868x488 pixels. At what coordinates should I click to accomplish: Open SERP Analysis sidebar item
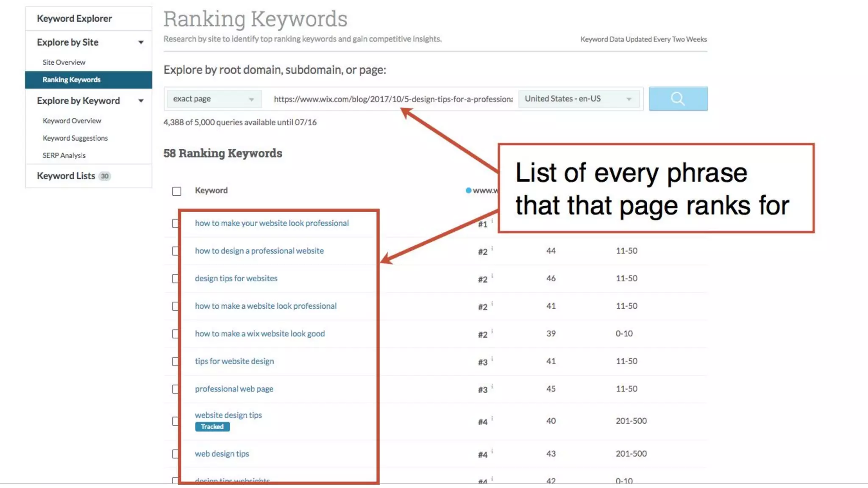pyautogui.click(x=64, y=155)
